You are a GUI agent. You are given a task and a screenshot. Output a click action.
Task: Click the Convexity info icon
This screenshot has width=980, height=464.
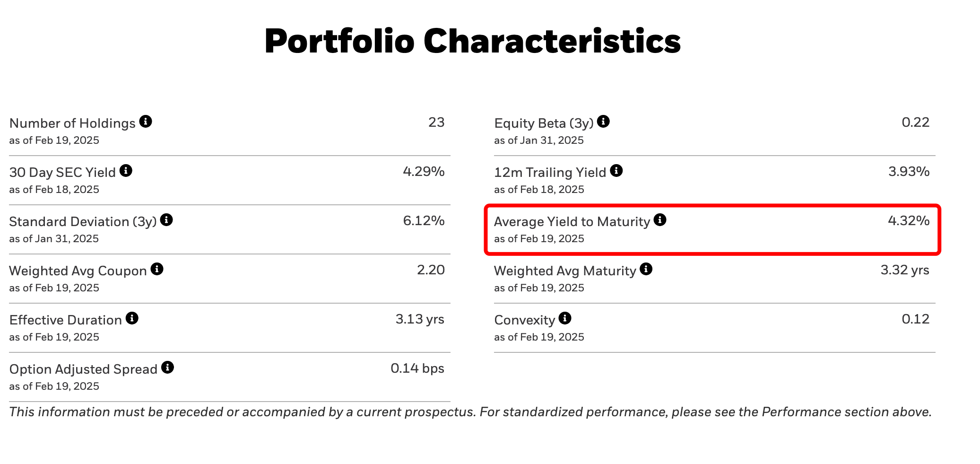click(x=565, y=318)
